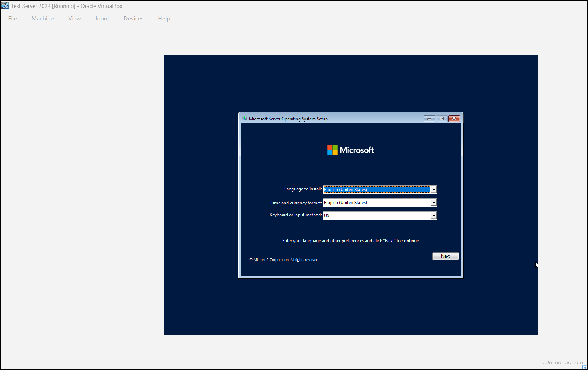Open the File menu
The width and height of the screenshot is (588, 370).
click(12, 18)
